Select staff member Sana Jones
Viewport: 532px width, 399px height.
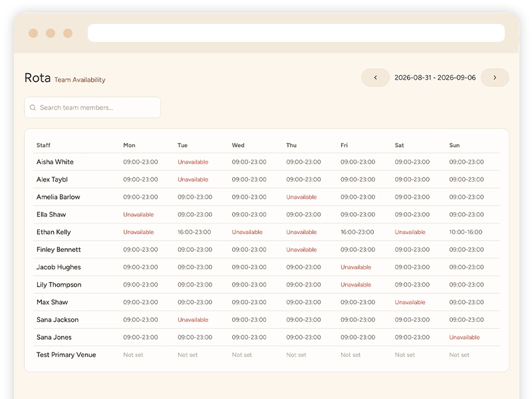point(54,337)
